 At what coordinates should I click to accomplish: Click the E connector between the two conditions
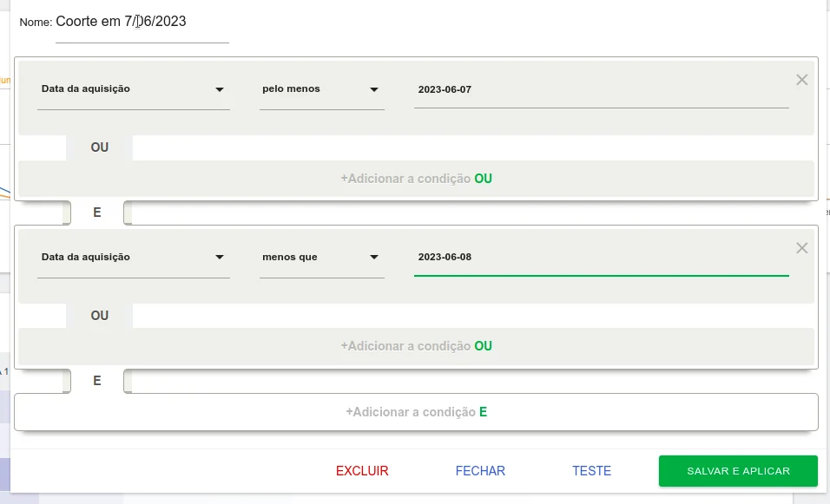pyautogui.click(x=97, y=212)
